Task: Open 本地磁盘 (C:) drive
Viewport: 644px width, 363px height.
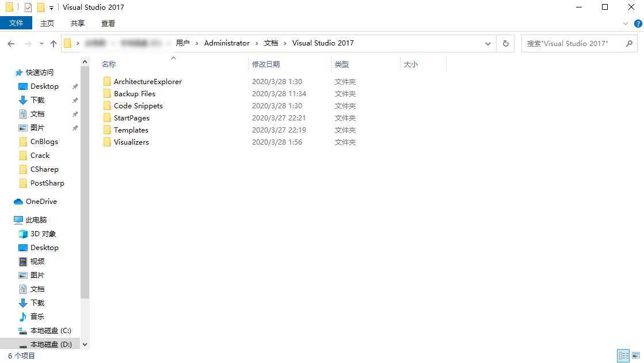Action: tap(51, 331)
